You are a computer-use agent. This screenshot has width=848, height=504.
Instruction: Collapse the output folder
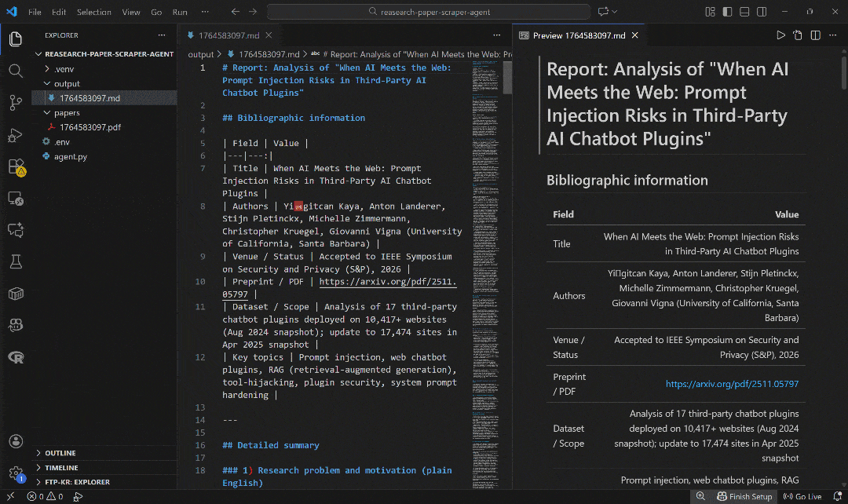click(x=104, y=84)
